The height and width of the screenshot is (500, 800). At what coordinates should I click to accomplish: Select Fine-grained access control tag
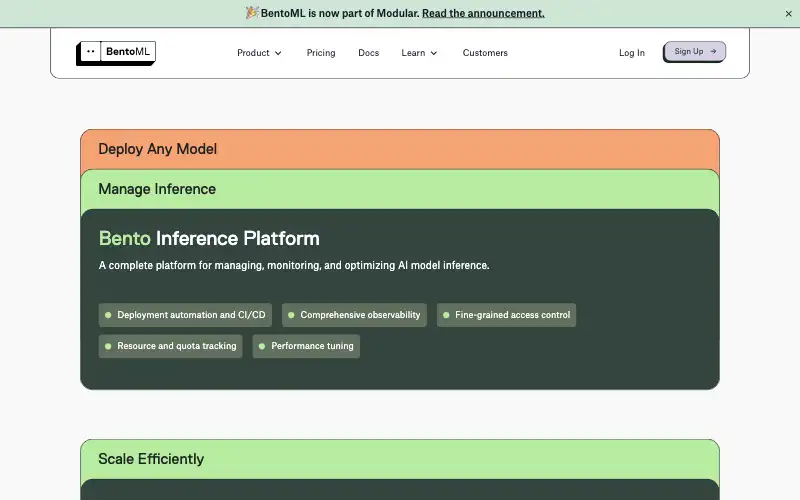pyautogui.click(x=506, y=315)
